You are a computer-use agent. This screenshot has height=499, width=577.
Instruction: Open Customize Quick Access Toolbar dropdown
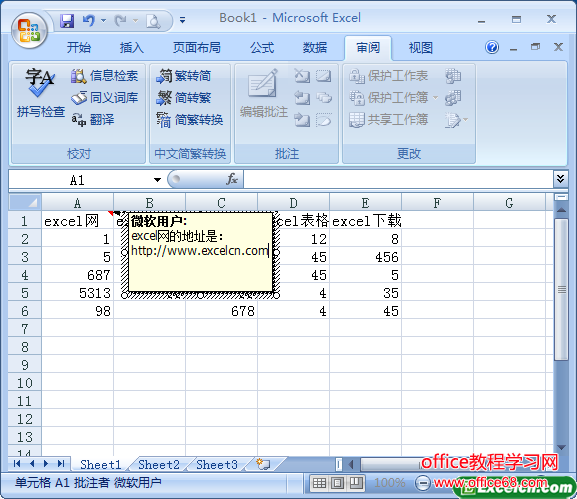coord(182,20)
